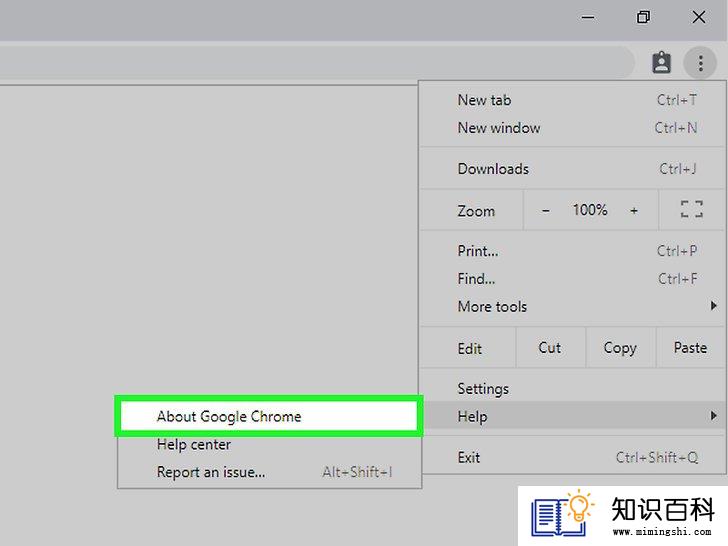The image size is (728, 546).
Task: Open Downloads from the Chrome menu
Action: [572, 169]
